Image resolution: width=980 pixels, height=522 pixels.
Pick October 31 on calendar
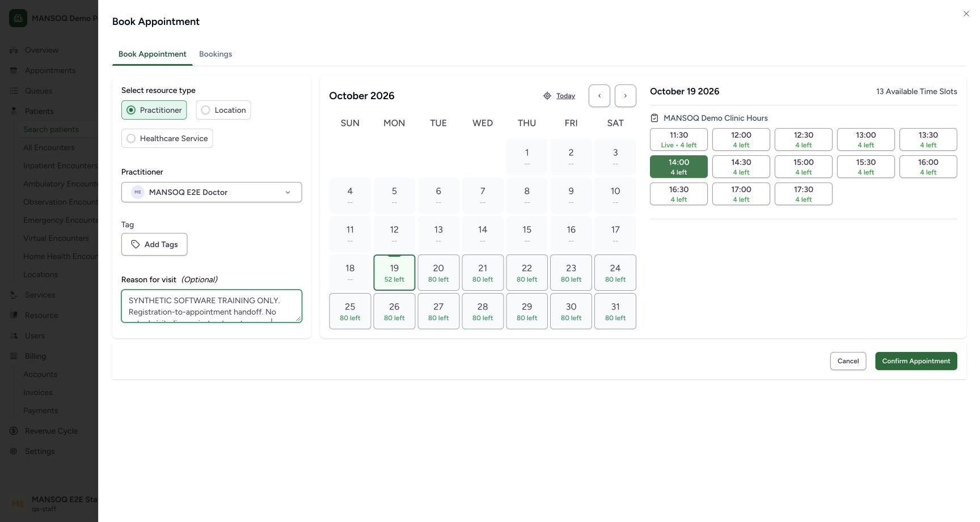[615, 311]
